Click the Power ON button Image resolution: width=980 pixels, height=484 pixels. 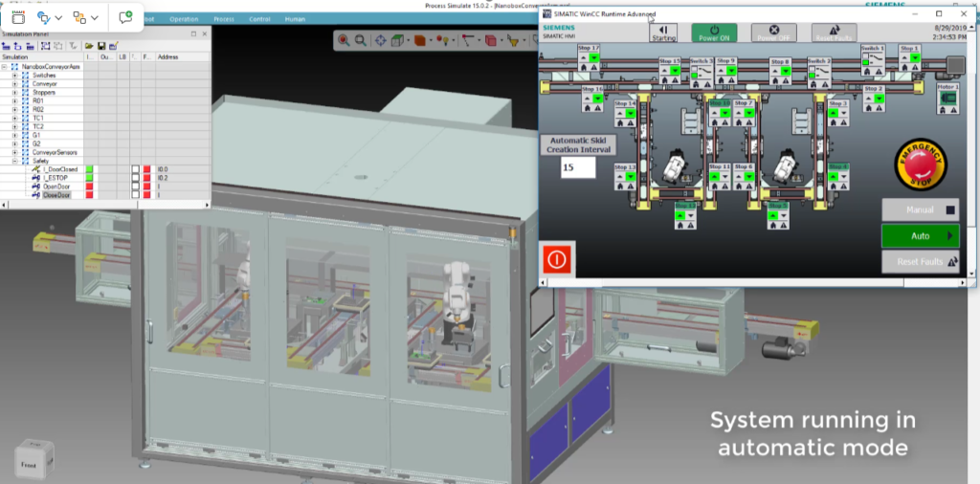pos(714,33)
